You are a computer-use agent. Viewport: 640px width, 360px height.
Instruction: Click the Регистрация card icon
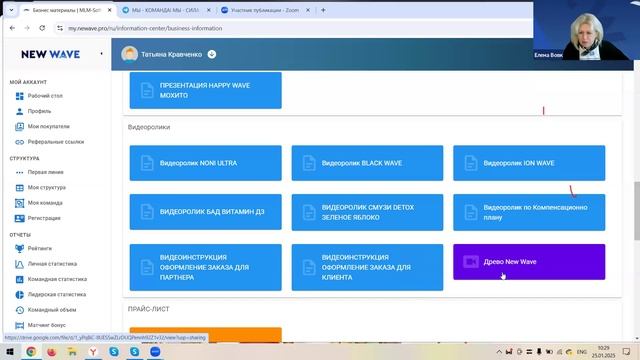(x=19, y=218)
